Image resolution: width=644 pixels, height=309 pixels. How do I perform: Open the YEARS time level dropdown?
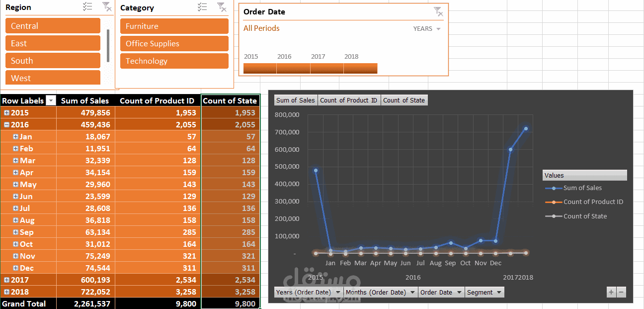tap(427, 29)
